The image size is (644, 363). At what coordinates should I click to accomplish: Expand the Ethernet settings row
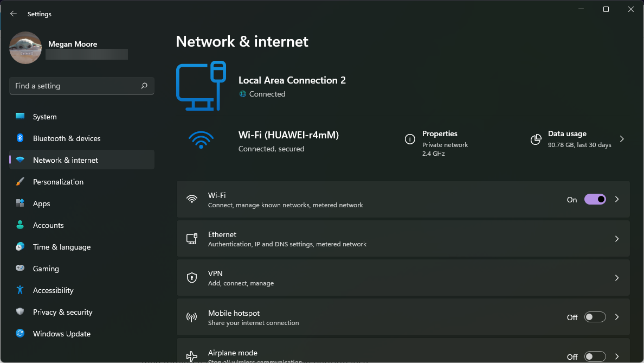[616, 238]
